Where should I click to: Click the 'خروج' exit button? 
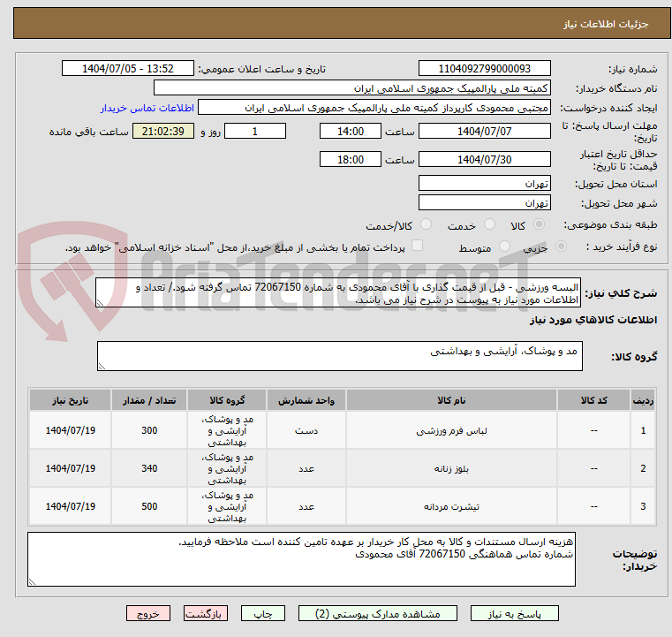pos(147,613)
